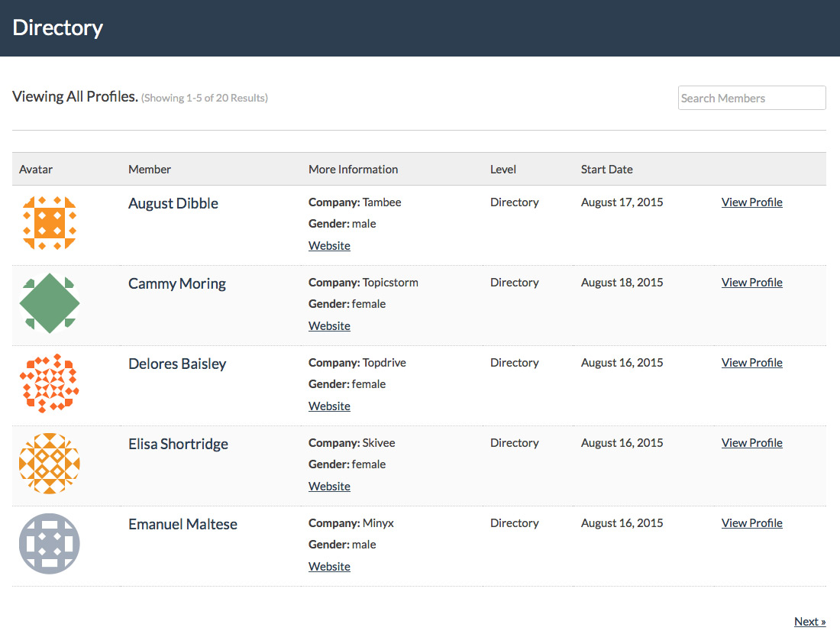
Task: Open Elisa Shortridge's Website link
Action: pos(329,486)
